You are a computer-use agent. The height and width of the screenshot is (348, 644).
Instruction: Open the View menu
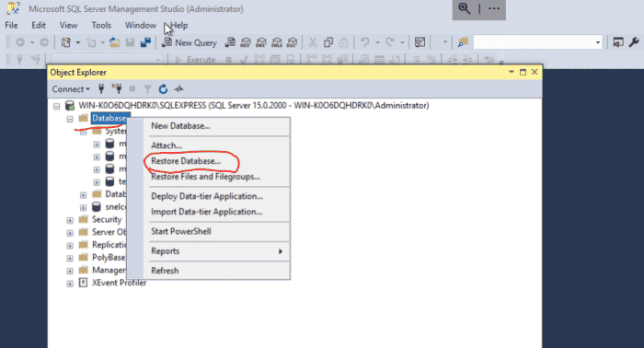pos(68,25)
